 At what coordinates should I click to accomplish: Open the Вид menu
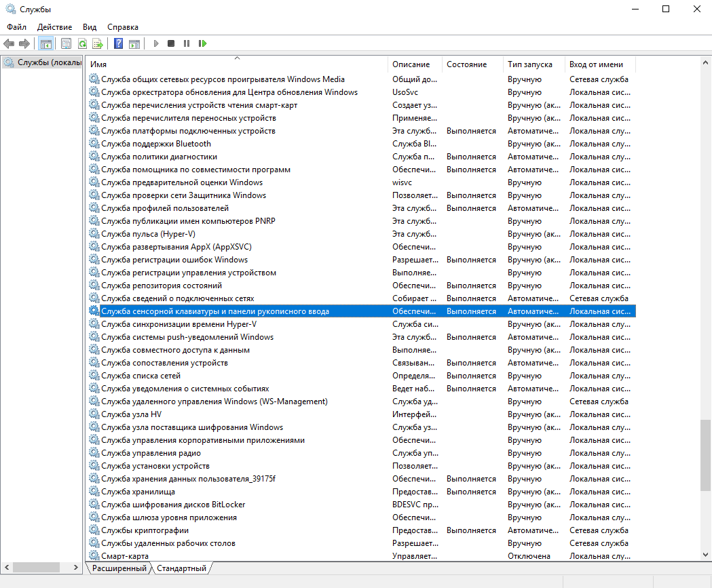[90, 27]
